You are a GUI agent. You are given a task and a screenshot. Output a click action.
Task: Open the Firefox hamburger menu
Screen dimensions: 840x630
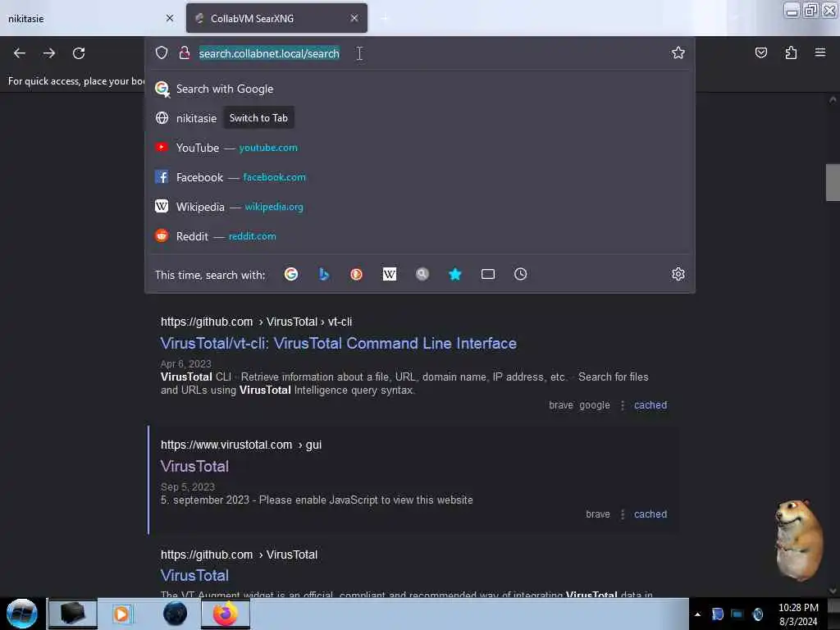820,52
